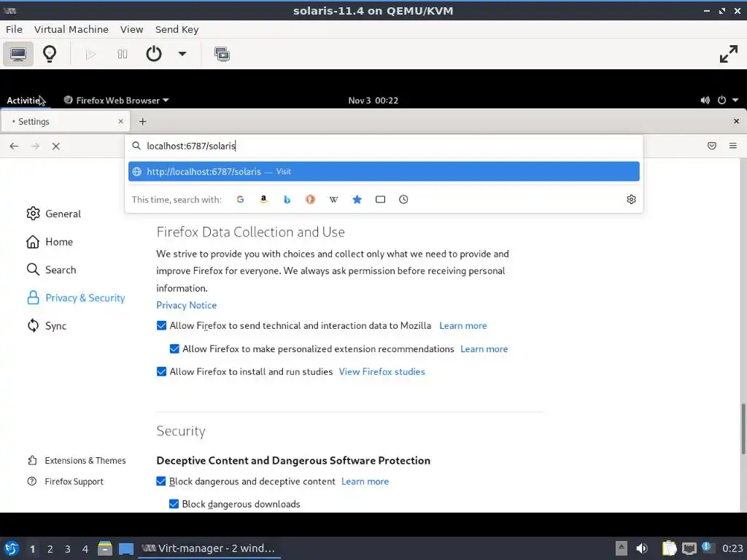747x560 pixels.
Task: Switch to host workspace 2
Action: coord(50,549)
